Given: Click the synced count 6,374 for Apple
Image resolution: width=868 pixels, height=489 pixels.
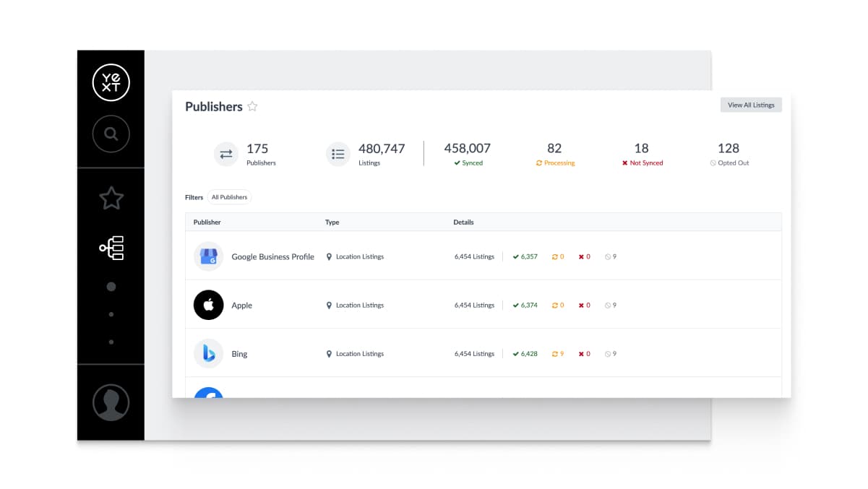Looking at the screenshot, I should [x=525, y=305].
